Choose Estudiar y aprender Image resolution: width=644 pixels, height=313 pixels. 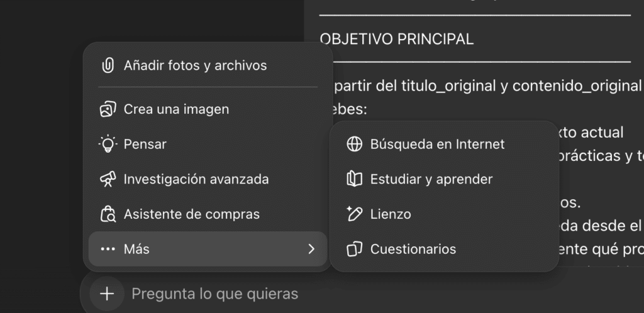coord(445,179)
